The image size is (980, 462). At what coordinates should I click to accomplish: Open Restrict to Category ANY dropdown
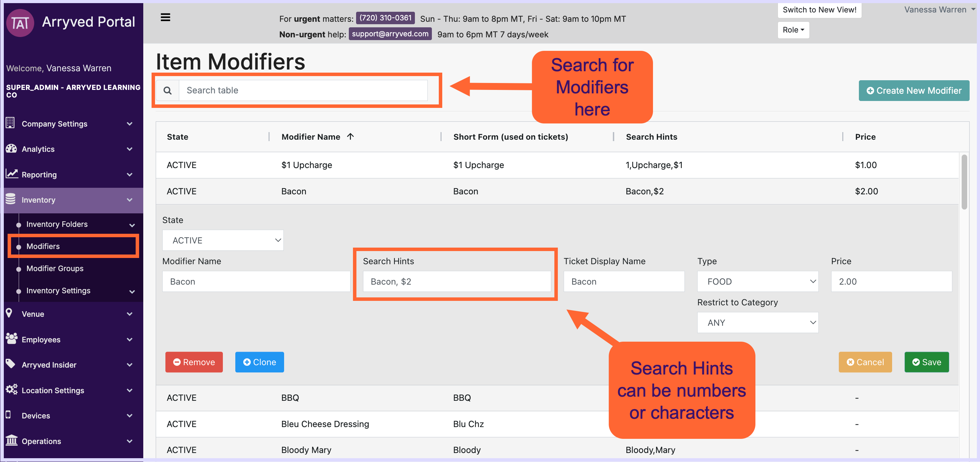coord(757,322)
